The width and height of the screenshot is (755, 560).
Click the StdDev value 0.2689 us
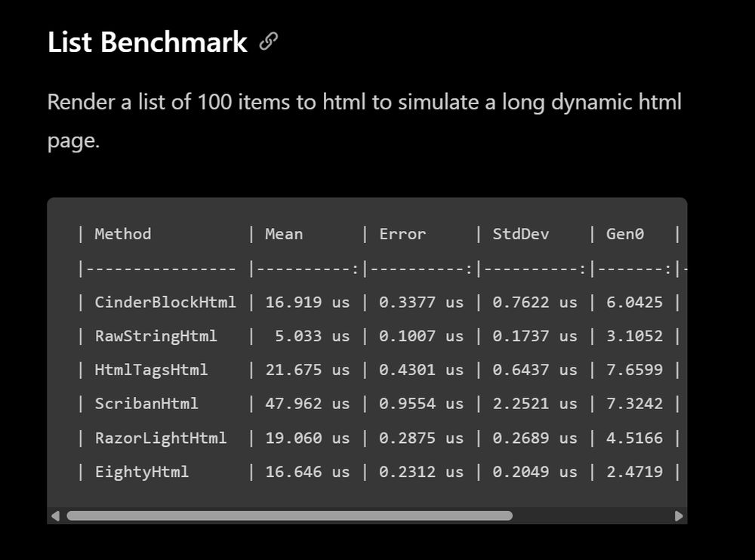point(535,438)
